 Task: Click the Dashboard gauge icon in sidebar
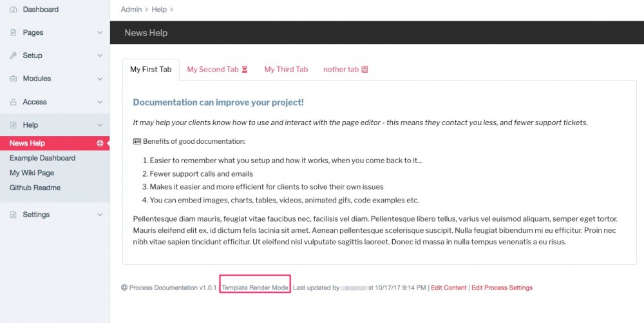(14, 10)
